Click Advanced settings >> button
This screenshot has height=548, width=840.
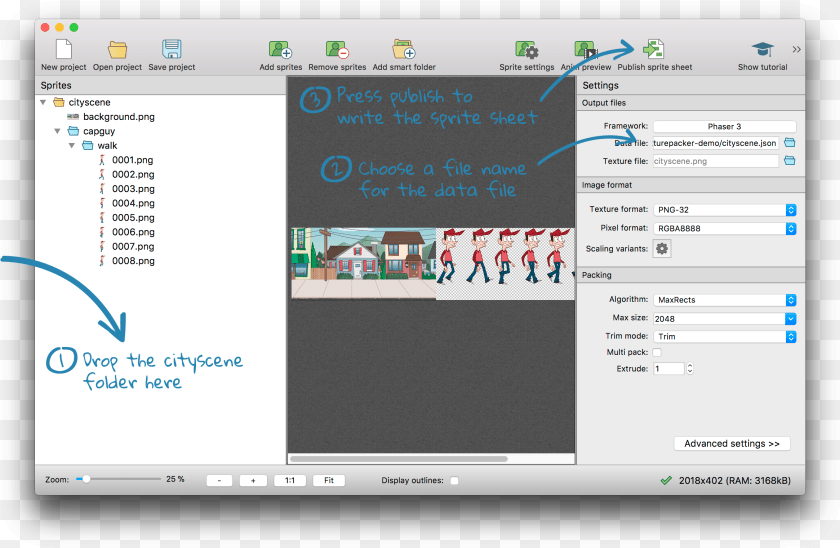(x=732, y=444)
